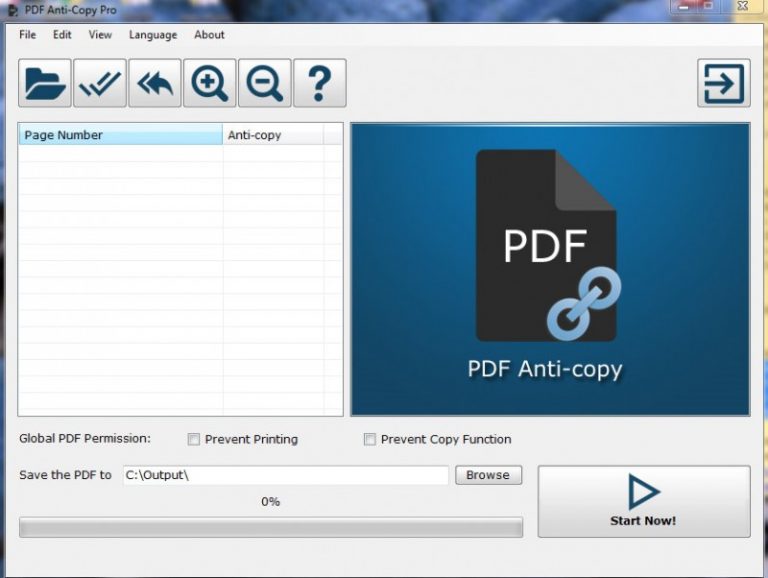Click the exit arrow icon button

(x=723, y=83)
